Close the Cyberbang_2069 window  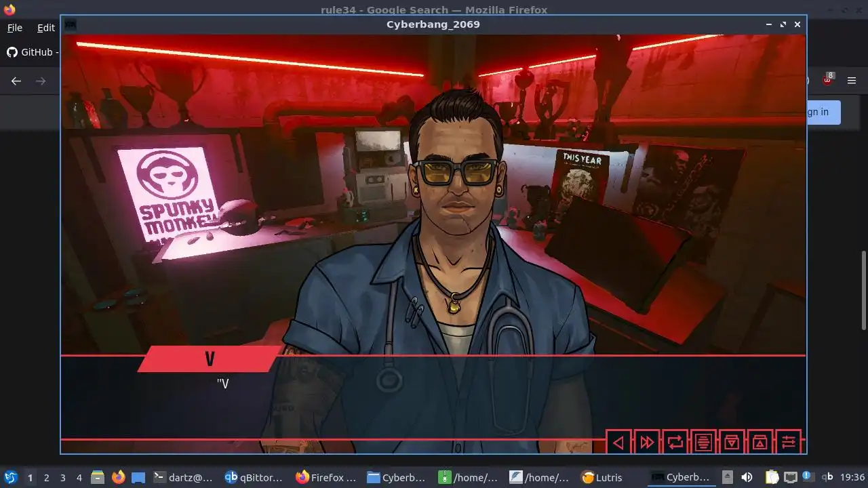pos(797,24)
